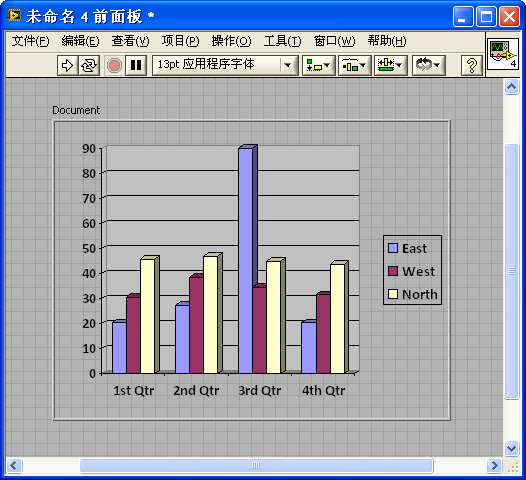Viewport: 526px width, 480px height.
Task: Start Run Continuously mode
Action: pos(89,65)
